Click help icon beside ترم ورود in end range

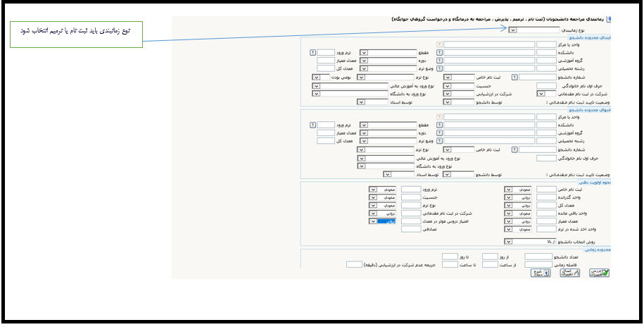[x=312, y=125]
